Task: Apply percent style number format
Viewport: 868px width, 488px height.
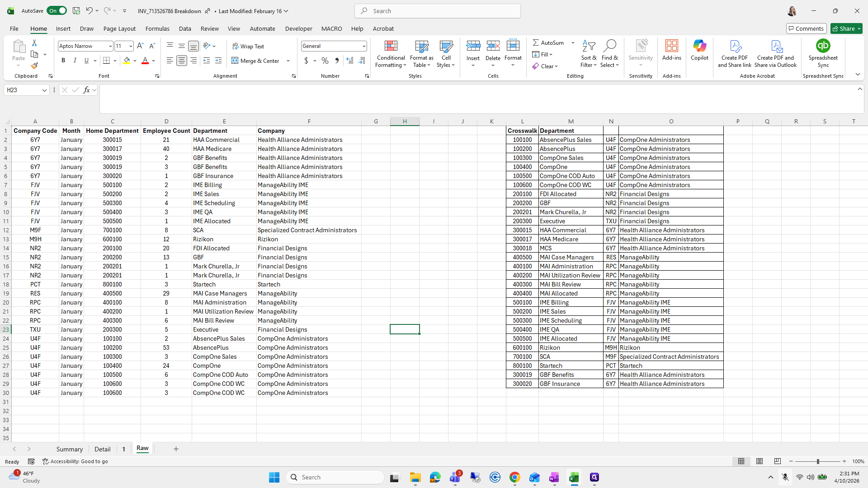Action: pos(325,61)
